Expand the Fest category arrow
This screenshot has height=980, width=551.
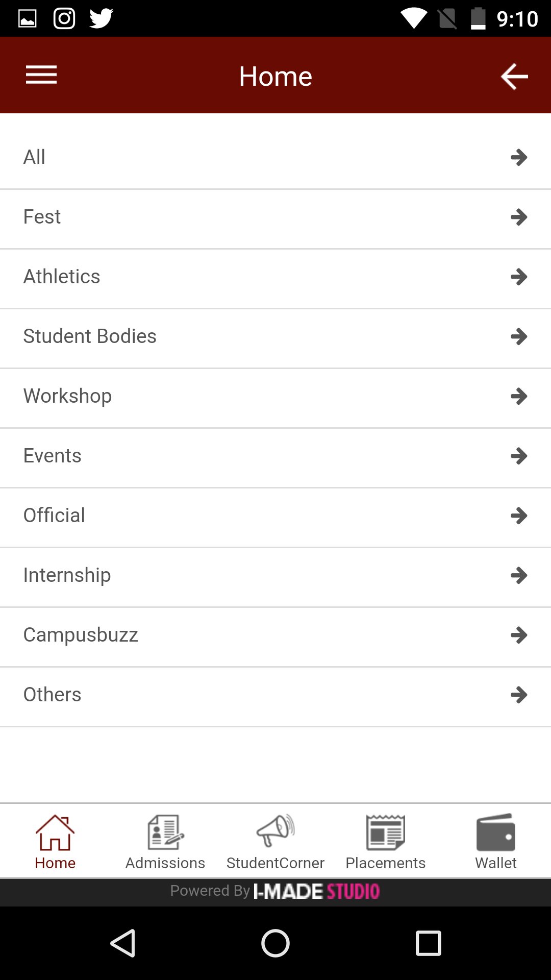click(x=519, y=217)
